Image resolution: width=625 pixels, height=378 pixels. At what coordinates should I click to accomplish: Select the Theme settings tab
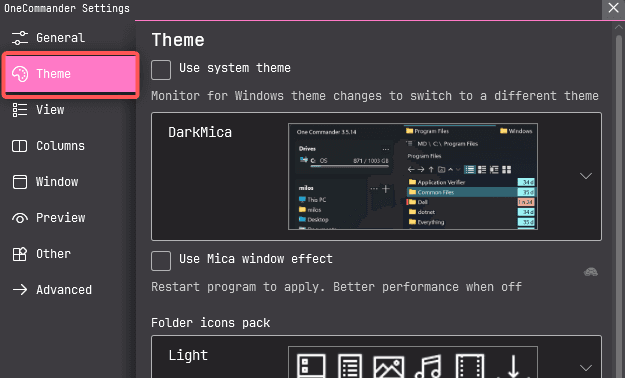[70, 74]
